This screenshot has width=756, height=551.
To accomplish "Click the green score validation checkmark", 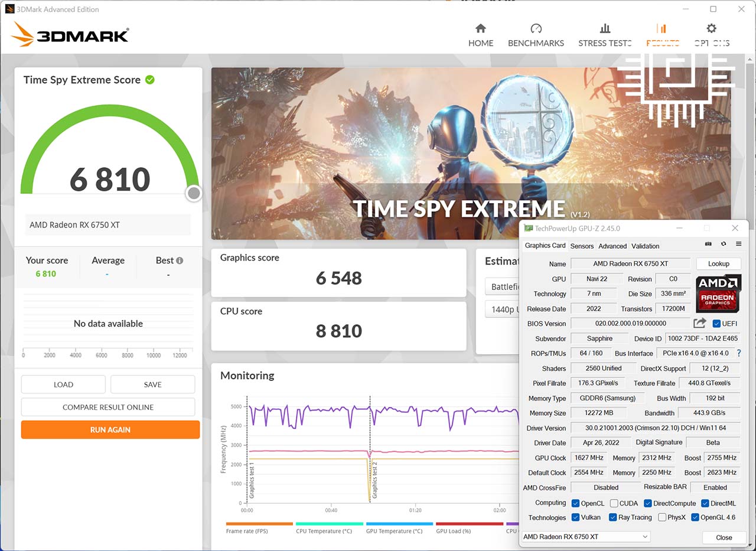I will [150, 80].
